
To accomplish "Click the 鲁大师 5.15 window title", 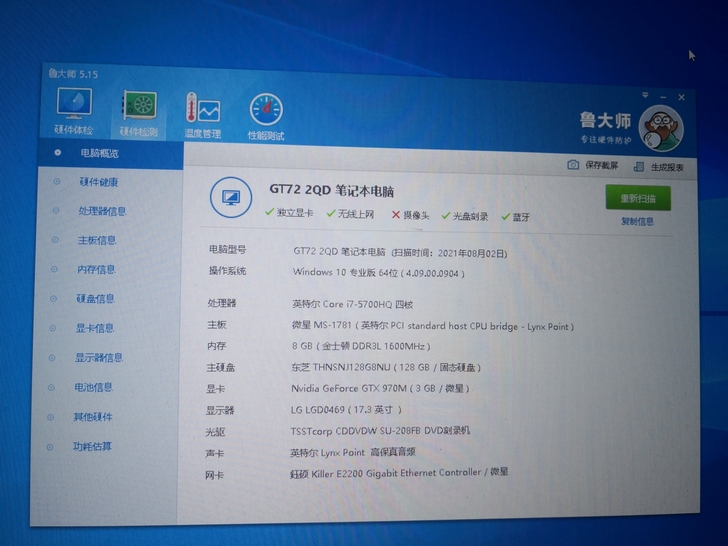I will click(x=73, y=74).
